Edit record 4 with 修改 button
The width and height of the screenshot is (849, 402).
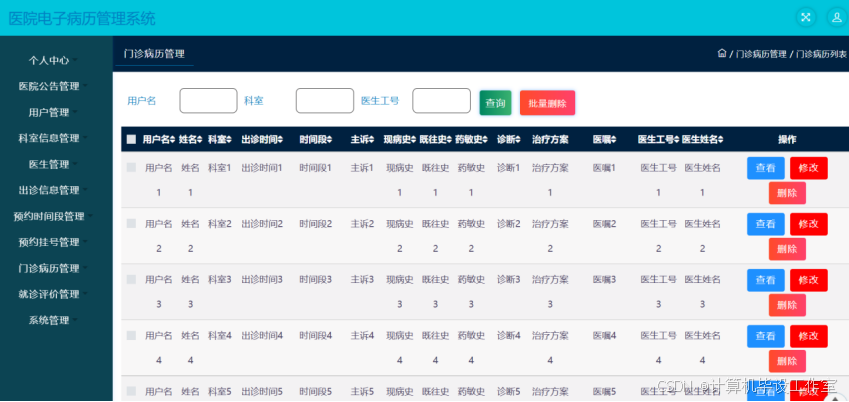(x=809, y=336)
